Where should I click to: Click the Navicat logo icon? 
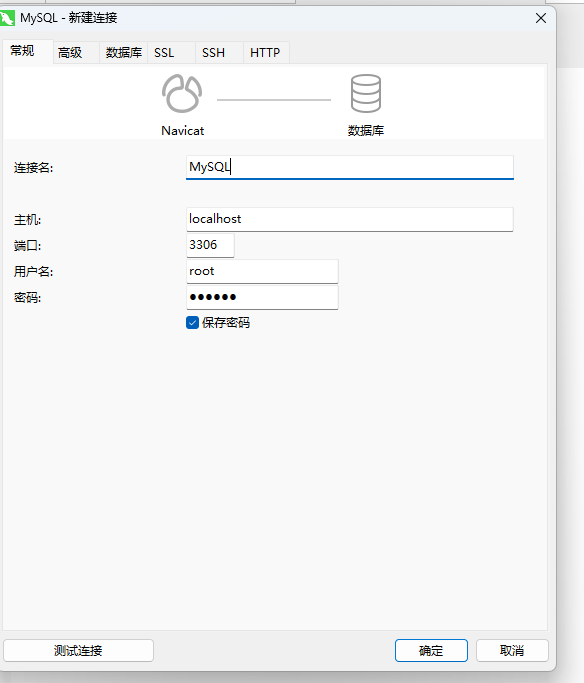click(182, 94)
